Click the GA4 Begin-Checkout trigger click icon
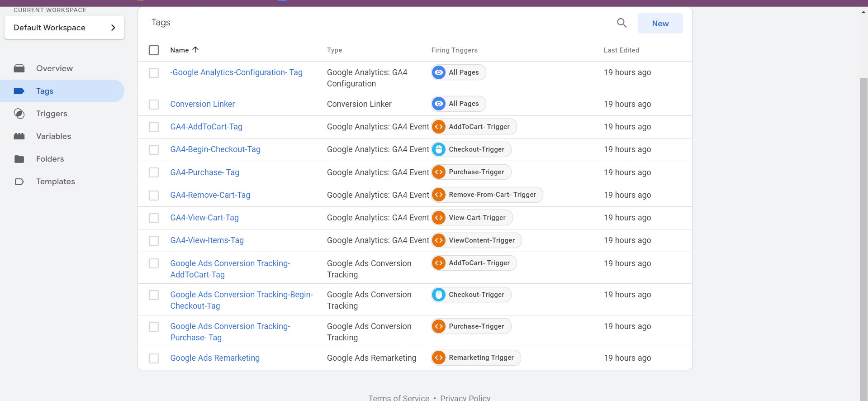Viewport: 868px width, 401px height. [438, 149]
